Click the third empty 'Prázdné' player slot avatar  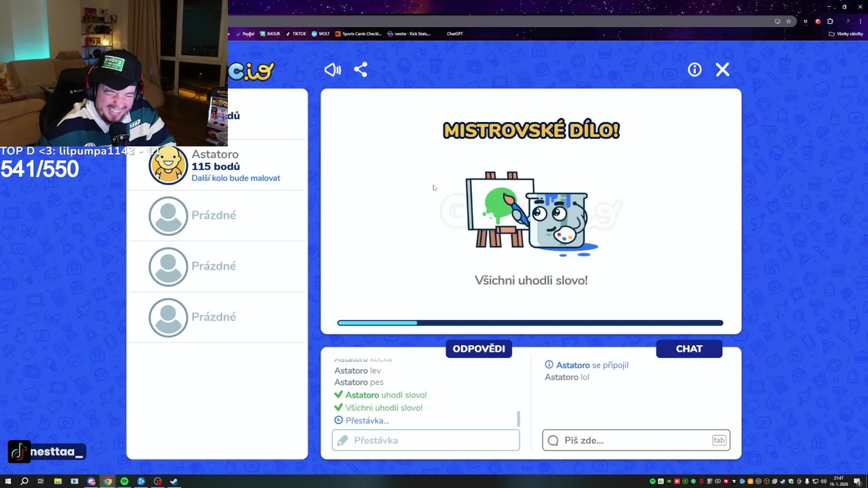click(x=168, y=318)
